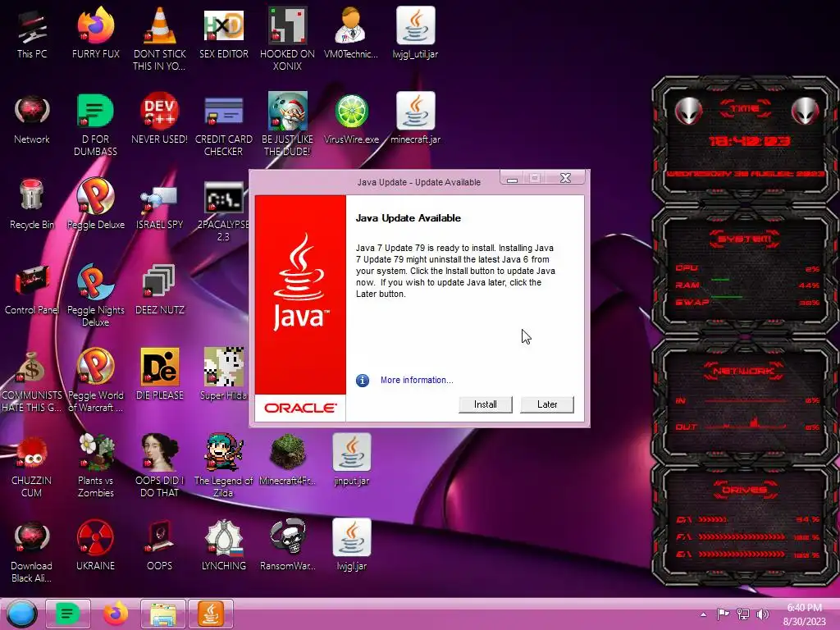840x630 pixels.
Task: Select the DIE PLEASE De icon
Action: [160, 375]
